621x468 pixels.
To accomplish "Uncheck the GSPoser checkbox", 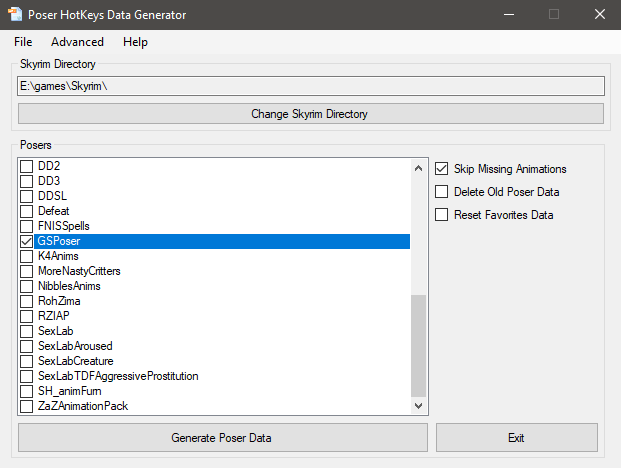I will click(x=27, y=241).
